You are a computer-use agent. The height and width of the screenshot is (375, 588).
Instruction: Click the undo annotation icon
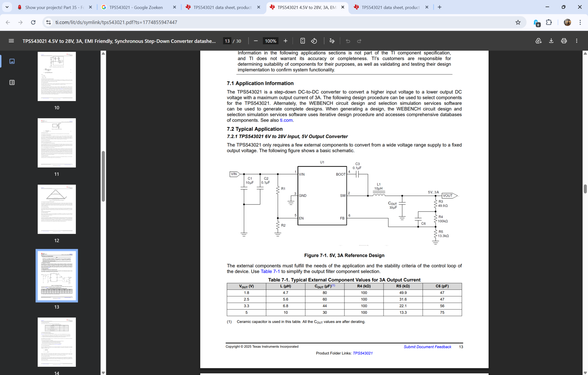[x=348, y=41]
